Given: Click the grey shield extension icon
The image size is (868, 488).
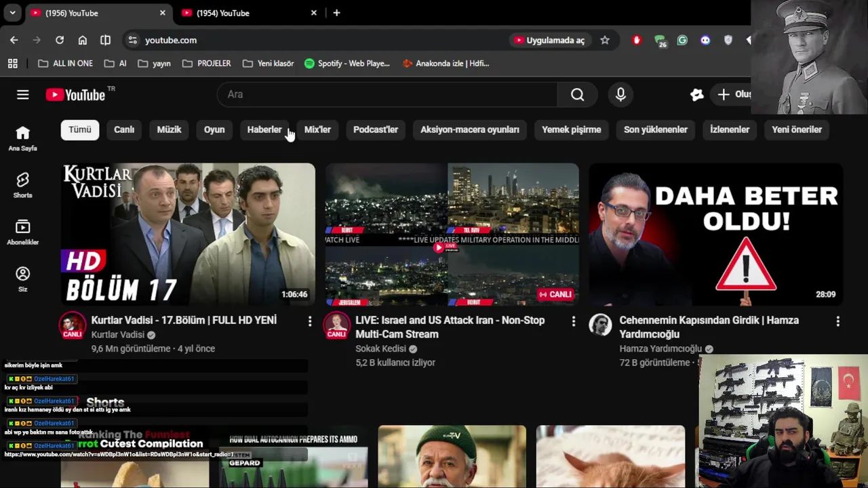Looking at the screenshot, I should [728, 40].
